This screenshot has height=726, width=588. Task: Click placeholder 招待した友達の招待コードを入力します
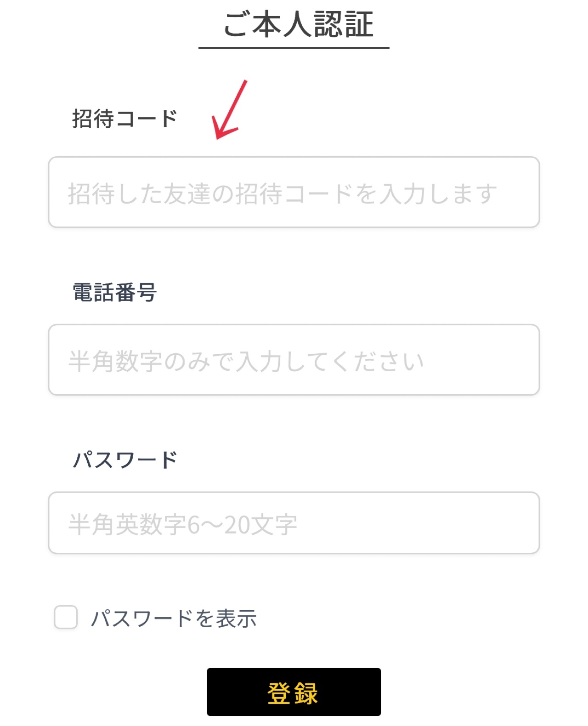pyautogui.click(x=282, y=193)
